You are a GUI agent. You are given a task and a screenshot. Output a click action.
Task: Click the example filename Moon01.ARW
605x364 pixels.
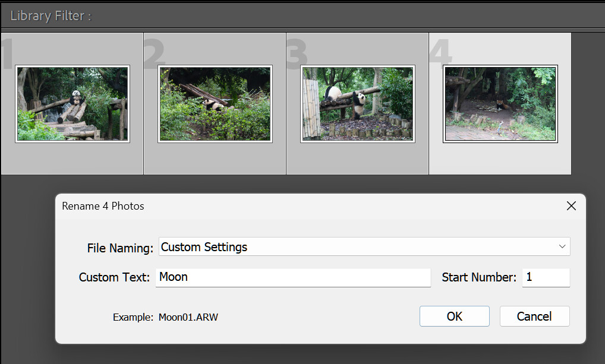pyautogui.click(x=188, y=317)
